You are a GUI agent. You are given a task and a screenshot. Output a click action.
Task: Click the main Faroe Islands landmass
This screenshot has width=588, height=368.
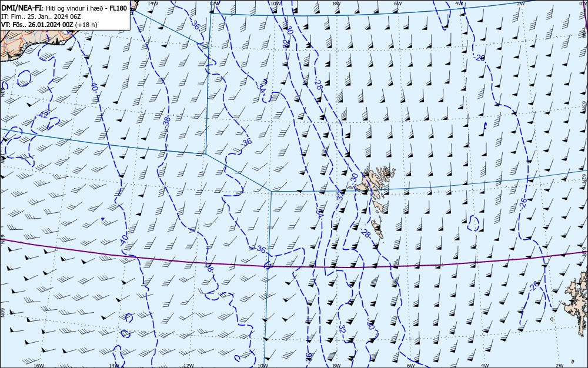(x=375, y=182)
